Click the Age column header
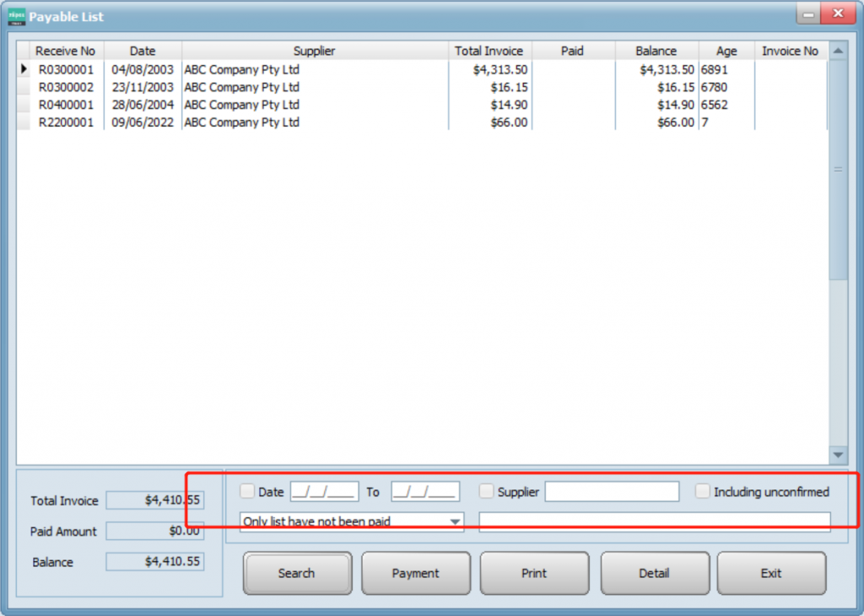Screen dimensions: 864x616 (726, 51)
